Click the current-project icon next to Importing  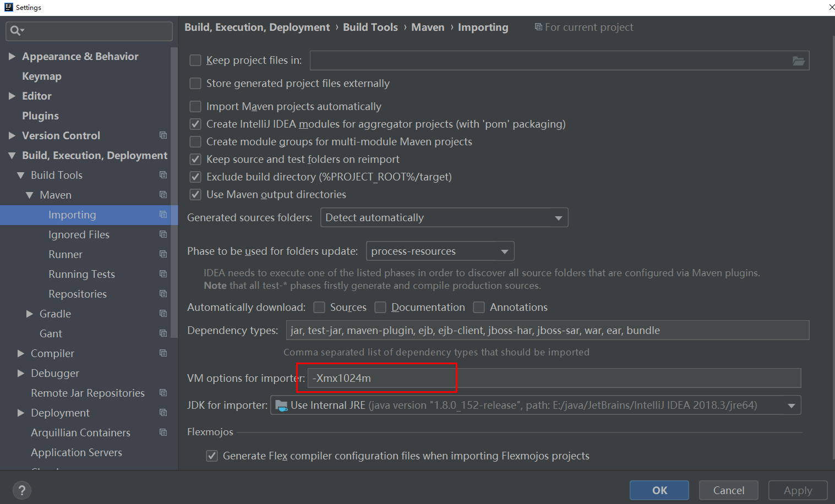coord(163,215)
